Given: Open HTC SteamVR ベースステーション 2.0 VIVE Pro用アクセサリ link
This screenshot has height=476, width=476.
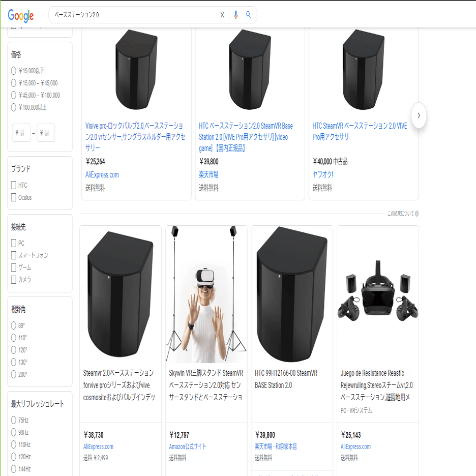Looking at the screenshot, I should [x=360, y=131].
